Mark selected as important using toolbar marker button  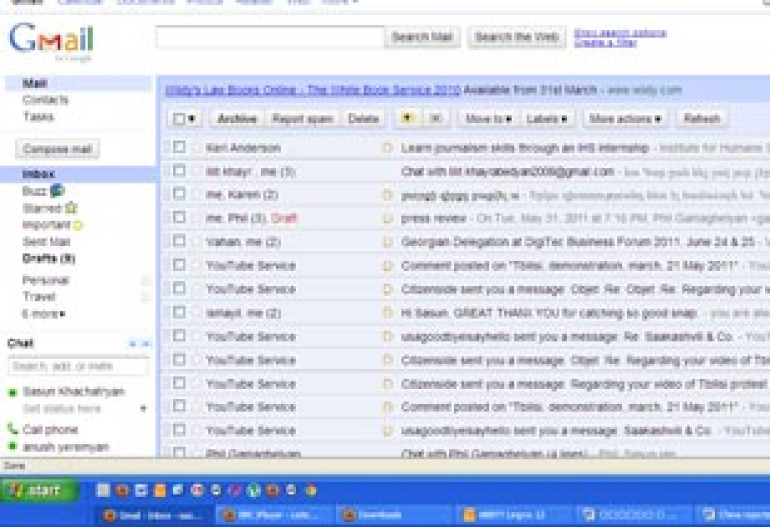(x=407, y=118)
